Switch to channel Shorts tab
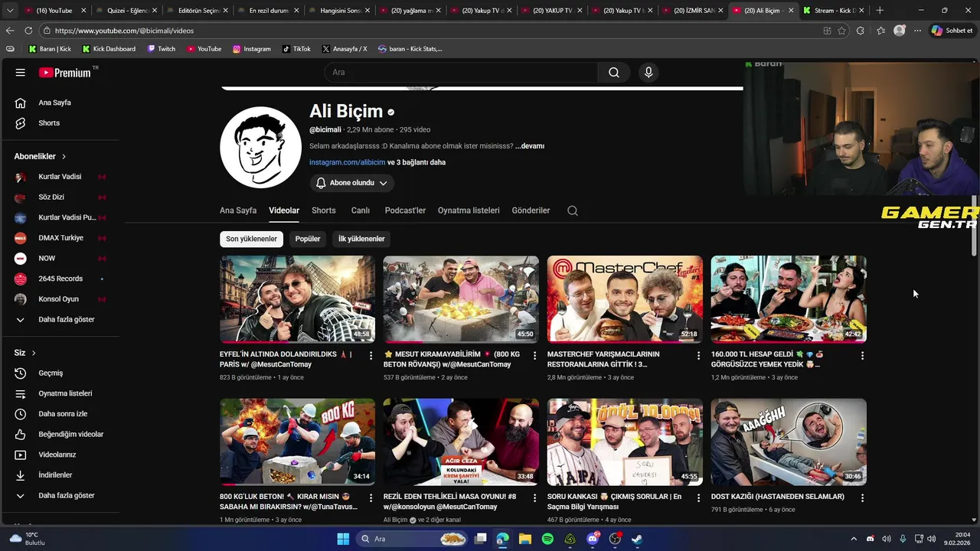The height and width of the screenshot is (551, 980). (324, 210)
